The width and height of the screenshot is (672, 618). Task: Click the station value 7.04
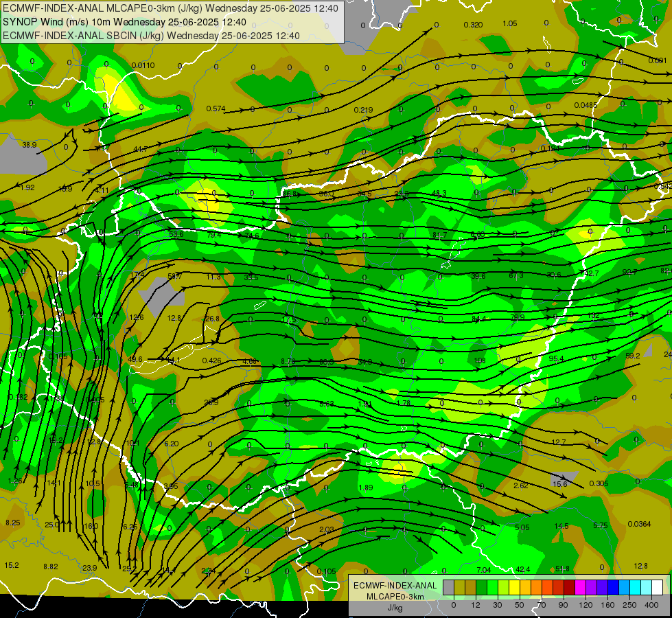tap(483, 569)
